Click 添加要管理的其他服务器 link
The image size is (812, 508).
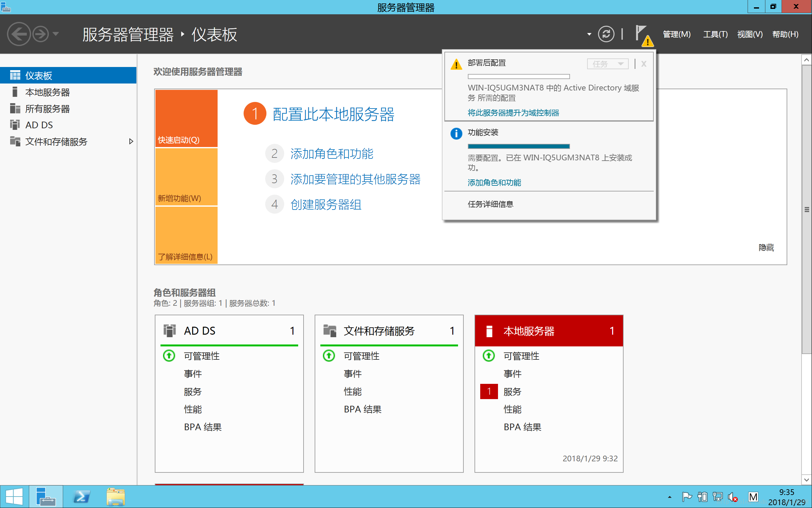355,179
